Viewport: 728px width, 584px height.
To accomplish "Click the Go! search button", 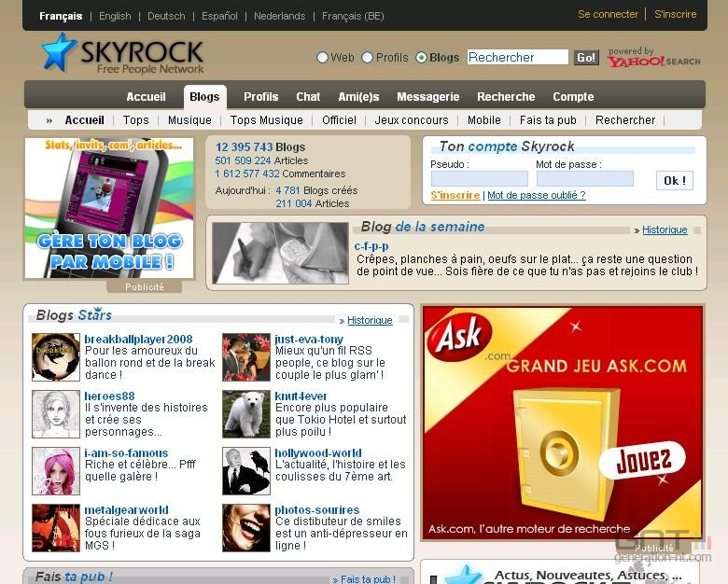I will 586,58.
